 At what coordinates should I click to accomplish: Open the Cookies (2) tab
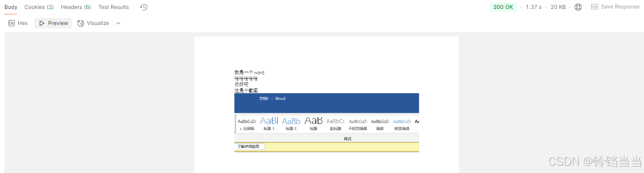click(39, 7)
